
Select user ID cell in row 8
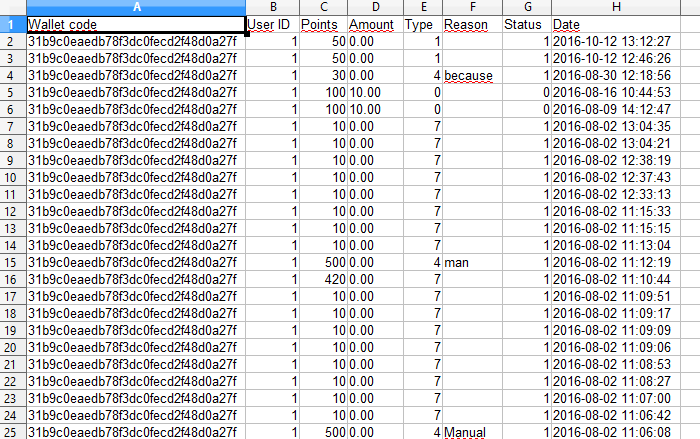272,143
